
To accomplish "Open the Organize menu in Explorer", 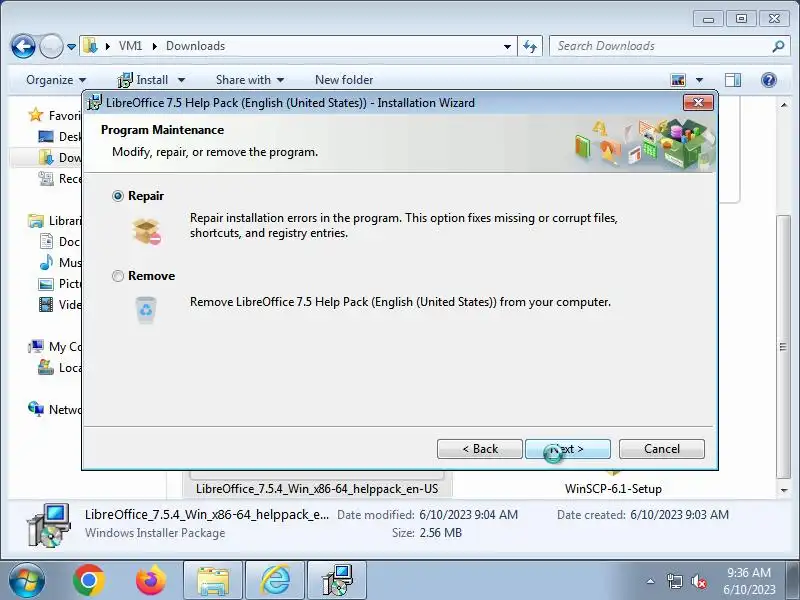I will 56,80.
